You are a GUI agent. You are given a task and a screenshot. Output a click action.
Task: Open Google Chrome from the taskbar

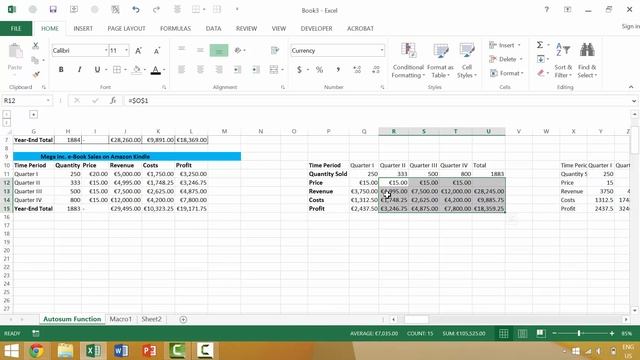(36, 351)
